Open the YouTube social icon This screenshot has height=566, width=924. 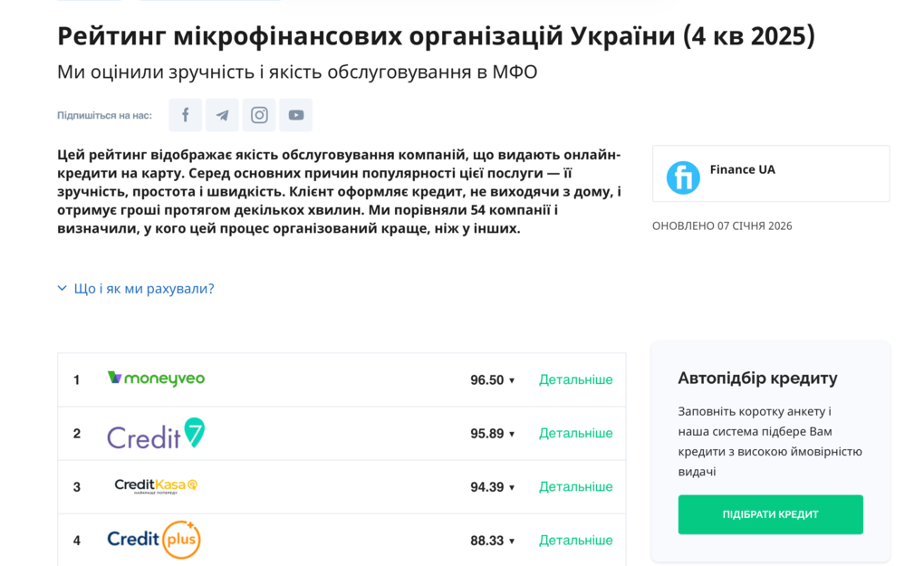point(296,115)
